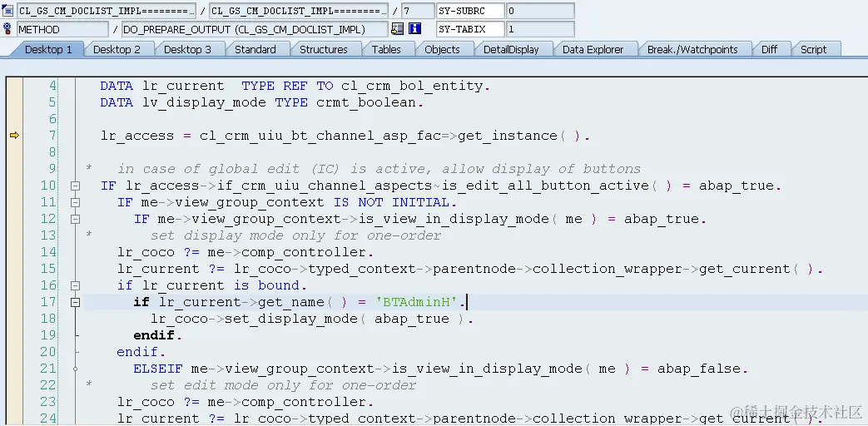Open the navigate-to-source icon after DO_PREPARE_OUTPUT
The width and height of the screenshot is (868, 426).
pos(397,29)
